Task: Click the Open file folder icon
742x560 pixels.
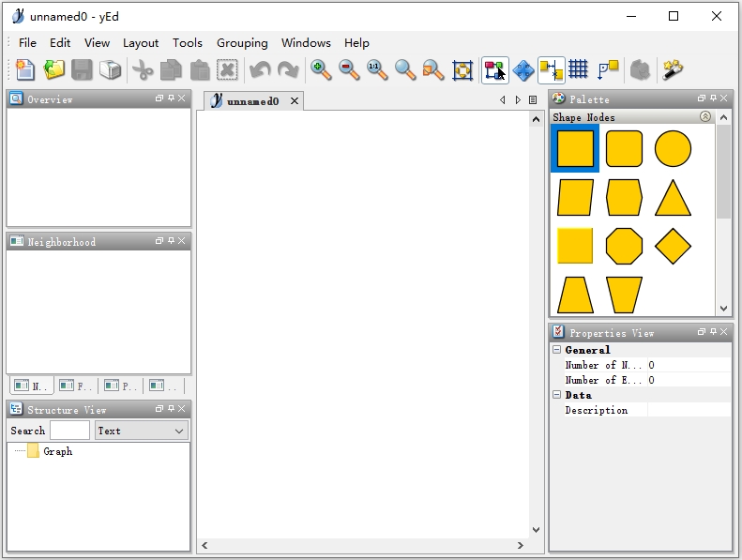Action: coord(54,69)
